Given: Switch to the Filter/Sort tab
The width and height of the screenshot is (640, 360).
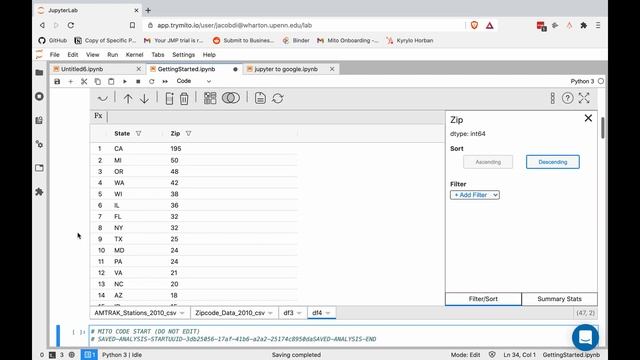Looking at the screenshot, I should tap(483, 299).
